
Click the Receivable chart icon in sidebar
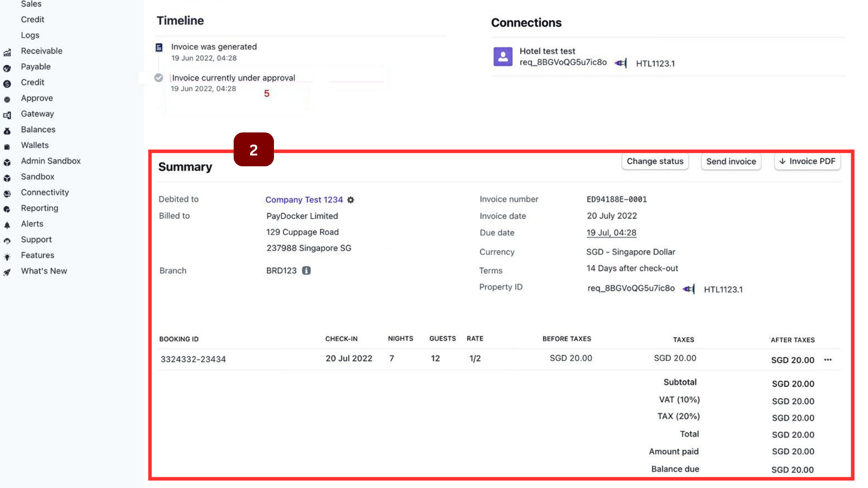[x=7, y=53]
